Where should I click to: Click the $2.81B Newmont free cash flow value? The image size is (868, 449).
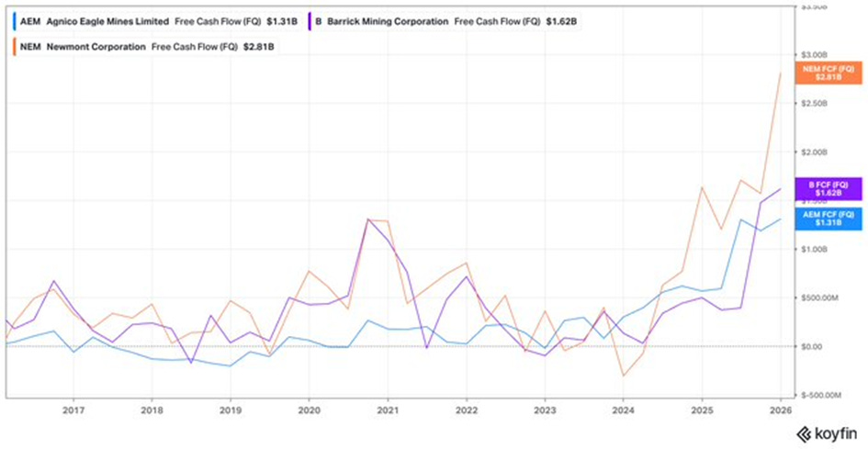(258, 47)
